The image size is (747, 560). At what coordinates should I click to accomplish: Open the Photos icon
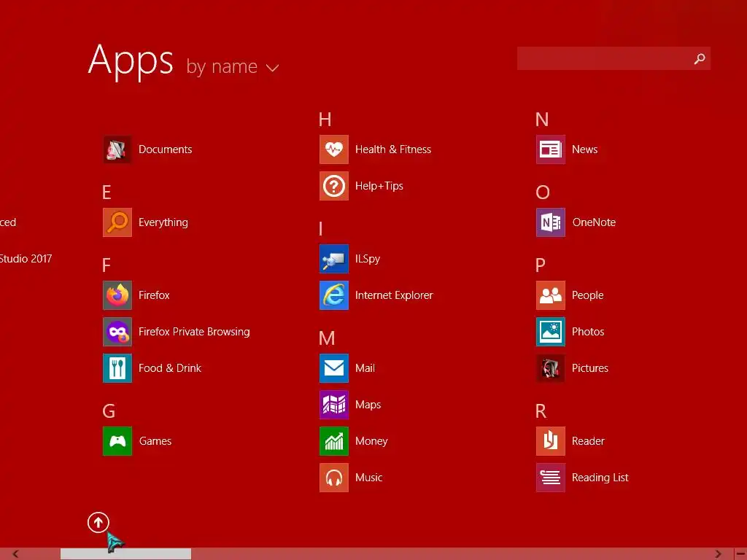[551, 332]
